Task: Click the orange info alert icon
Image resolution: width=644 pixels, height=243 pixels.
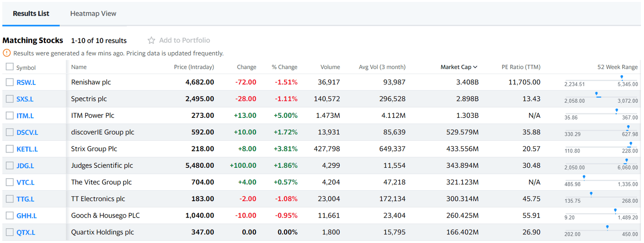Action: 7,53
